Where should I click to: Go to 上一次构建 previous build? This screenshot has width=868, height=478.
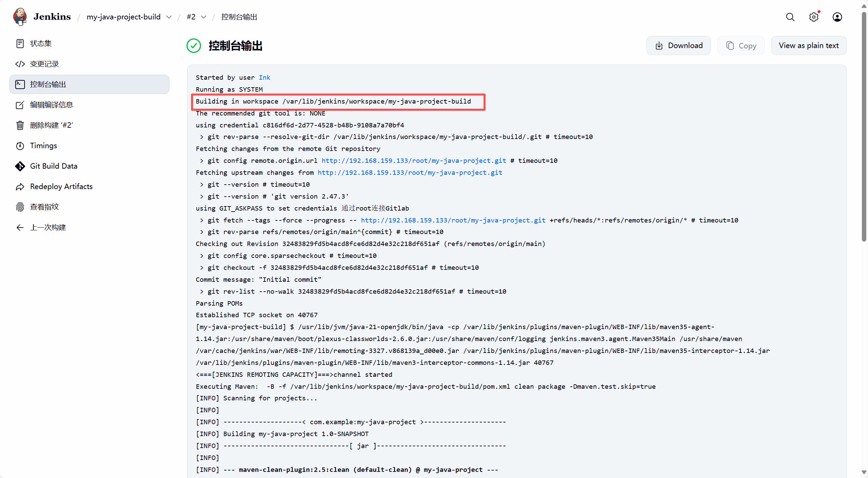pyautogui.click(x=48, y=227)
